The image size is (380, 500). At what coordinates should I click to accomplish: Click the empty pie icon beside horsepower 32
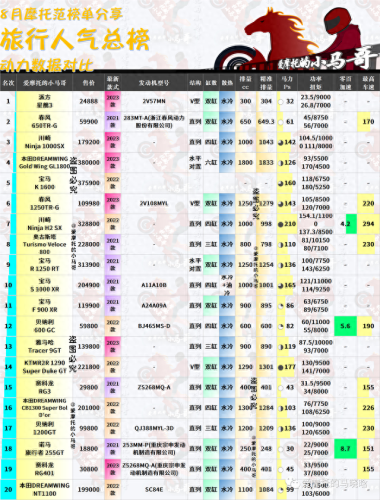(281, 101)
